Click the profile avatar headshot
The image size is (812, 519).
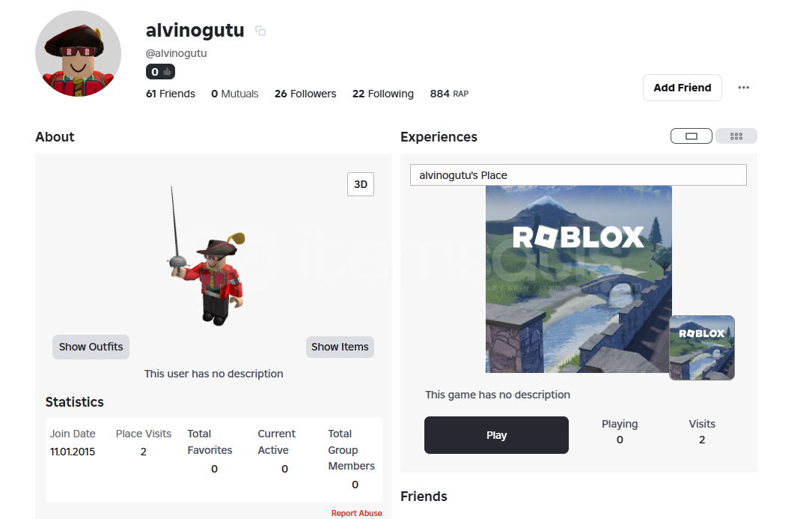pyautogui.click(x=78, y=53)
